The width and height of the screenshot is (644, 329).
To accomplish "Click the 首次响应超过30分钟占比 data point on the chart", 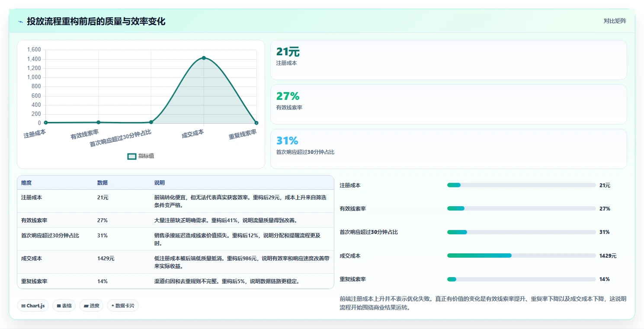I will [x=151, y=122].
